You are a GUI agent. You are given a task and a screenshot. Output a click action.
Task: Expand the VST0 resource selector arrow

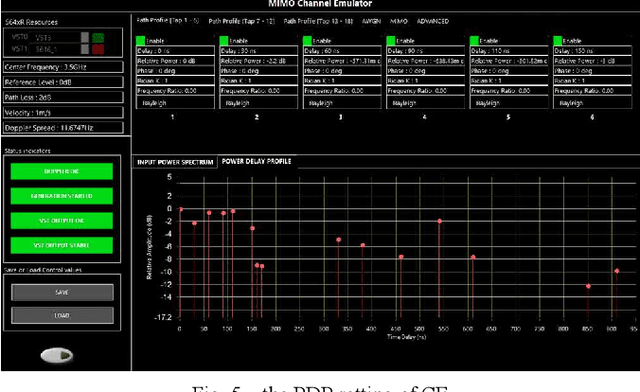coord(84,38)
